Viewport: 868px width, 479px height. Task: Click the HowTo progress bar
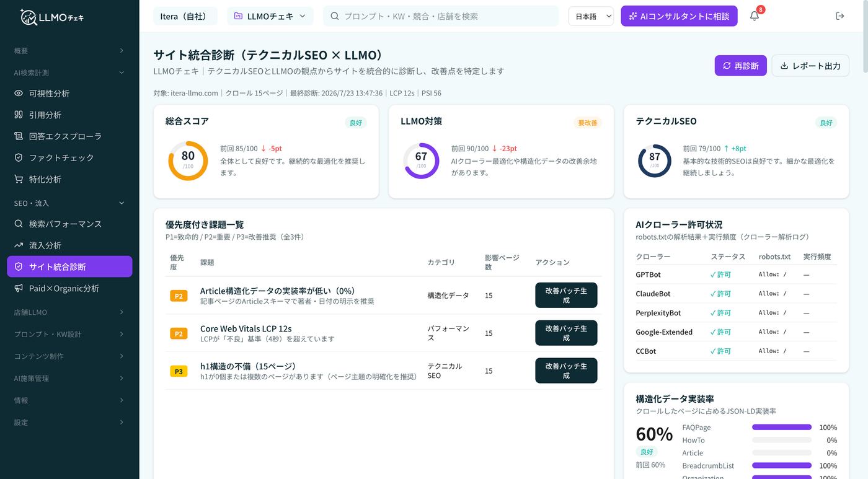point(782,440)
